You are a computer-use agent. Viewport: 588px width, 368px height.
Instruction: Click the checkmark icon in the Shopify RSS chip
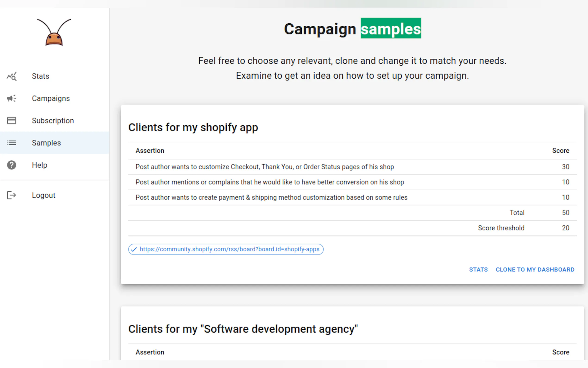134,249
